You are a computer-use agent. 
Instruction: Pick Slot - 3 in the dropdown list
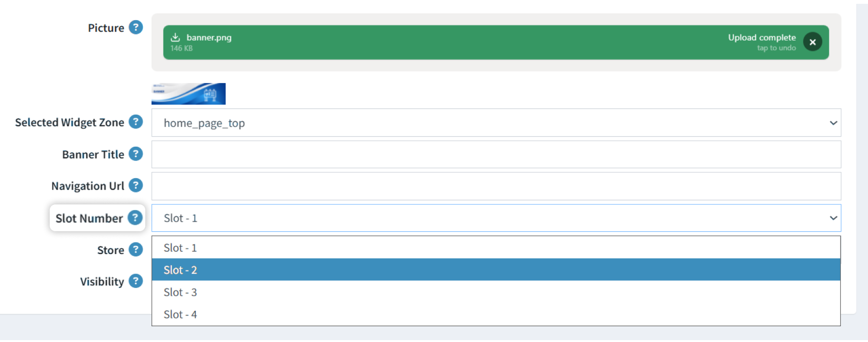pos(496,292)
